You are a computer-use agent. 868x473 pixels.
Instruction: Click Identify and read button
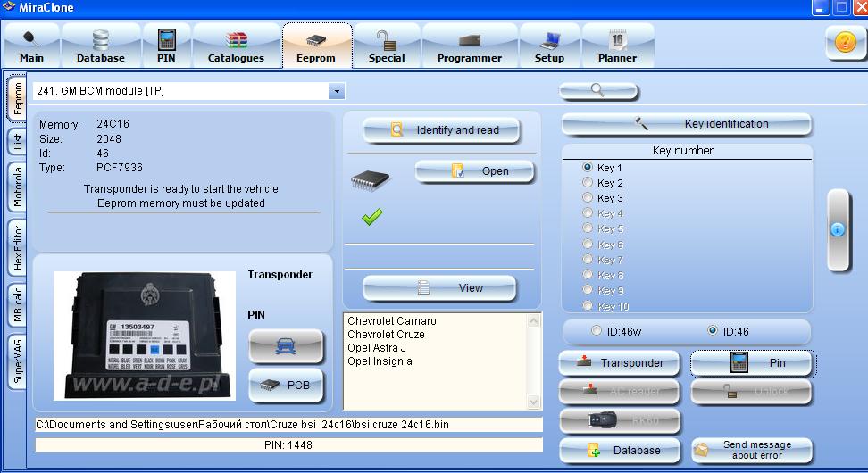441,130
